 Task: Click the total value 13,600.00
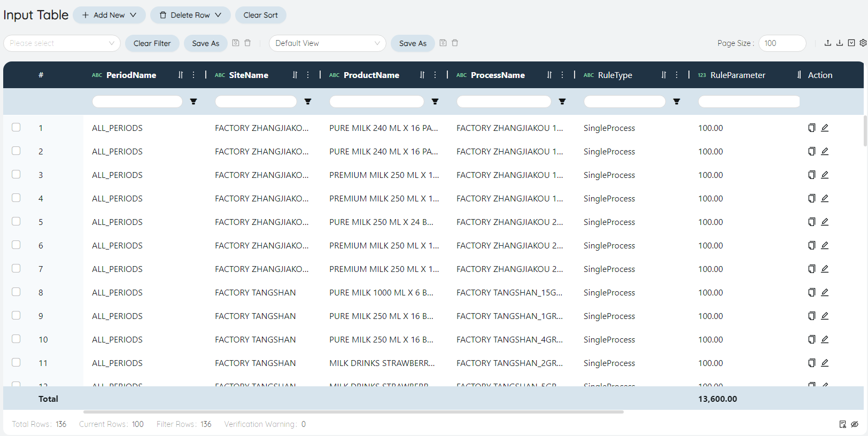coord(717,399)
